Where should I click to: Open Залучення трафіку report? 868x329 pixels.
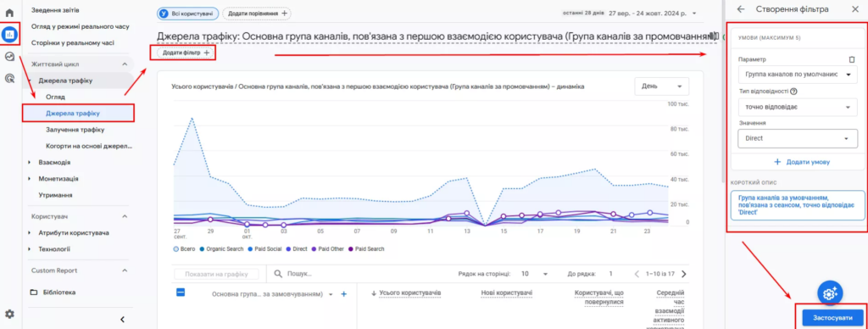75,130
